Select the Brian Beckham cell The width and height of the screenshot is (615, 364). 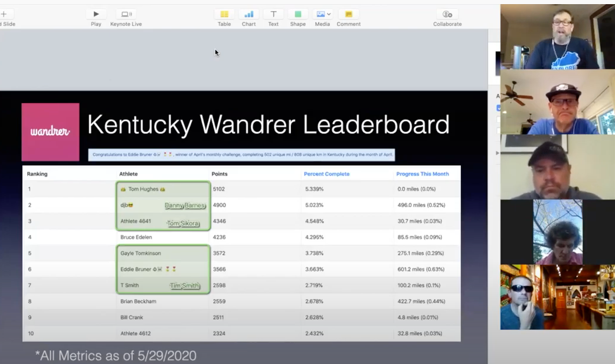[x=138, y=301]
